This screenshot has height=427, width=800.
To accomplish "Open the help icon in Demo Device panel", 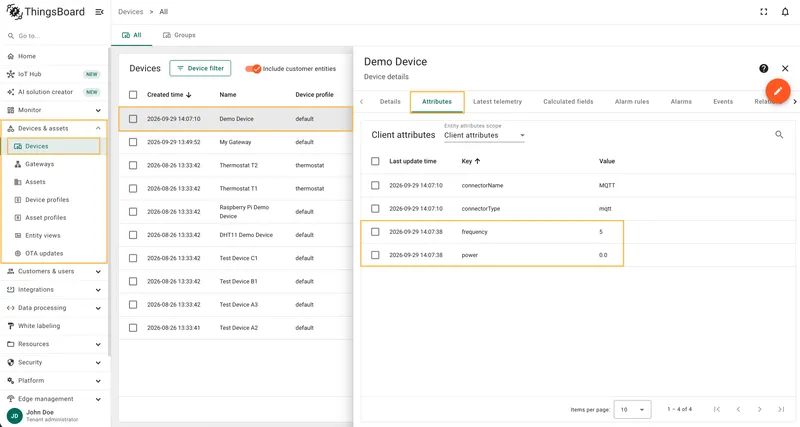I will click(763, 68).
